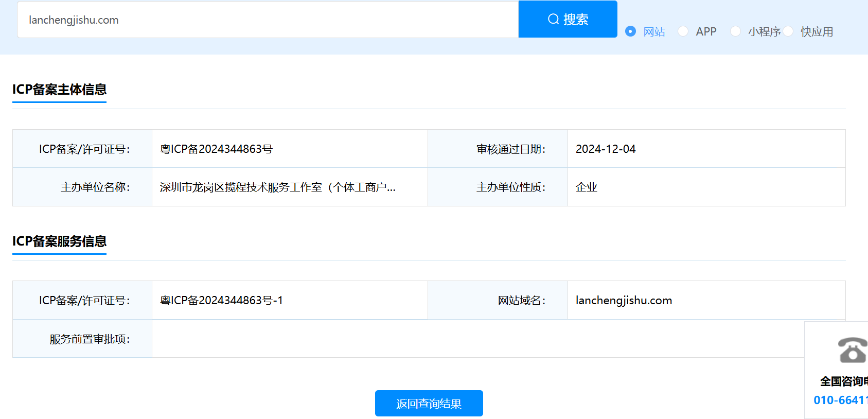Click the 返回查询结果 button

click(429, 403)
